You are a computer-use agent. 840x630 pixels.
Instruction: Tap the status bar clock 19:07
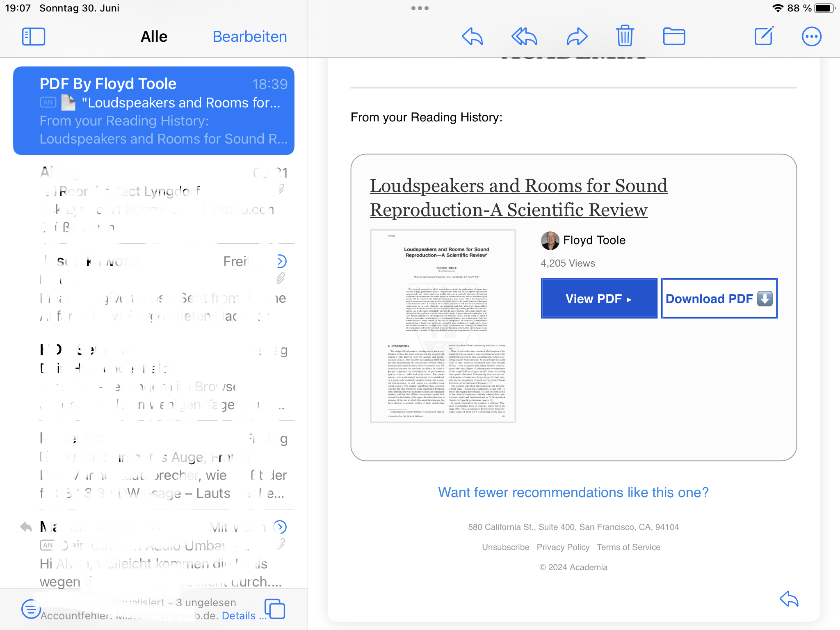(18, 8)
